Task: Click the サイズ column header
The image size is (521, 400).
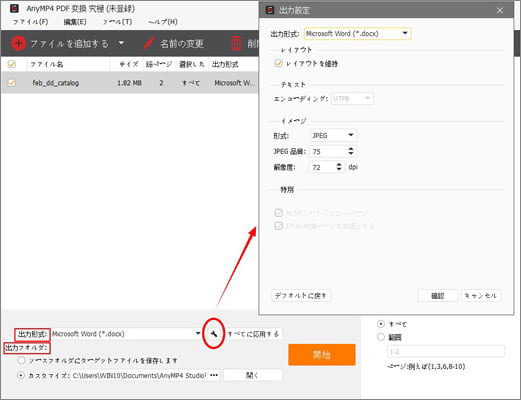Action: click(x=129, y=64)
